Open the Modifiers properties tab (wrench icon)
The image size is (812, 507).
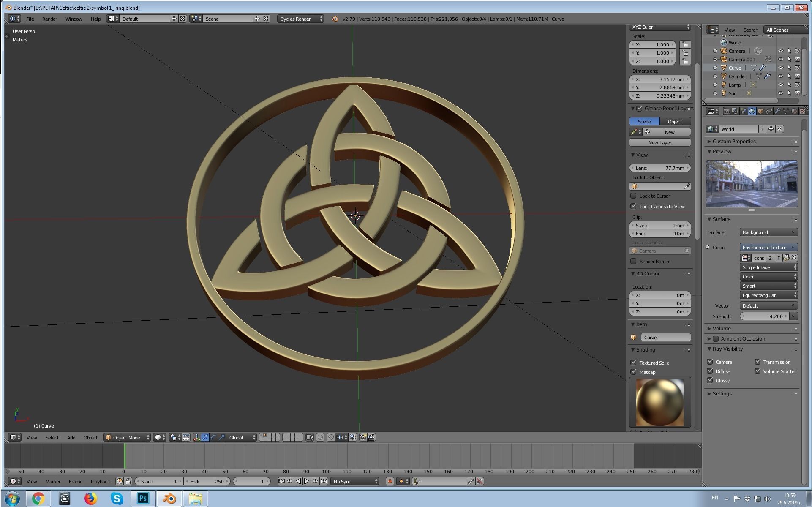click(x=777, y=111)
